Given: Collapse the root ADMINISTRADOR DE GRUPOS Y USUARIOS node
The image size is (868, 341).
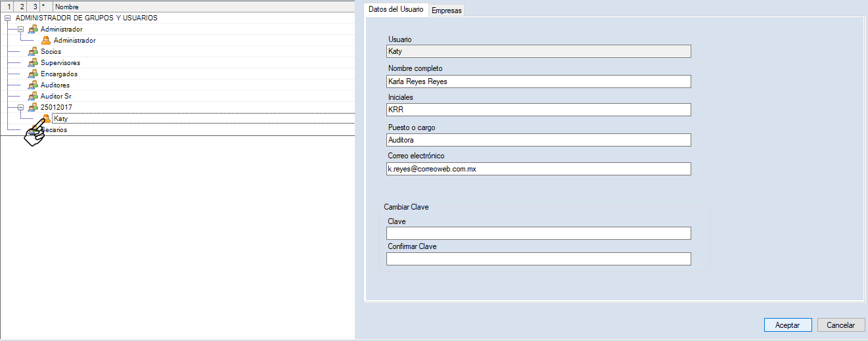Looking at the screenshot, I should pyautogui.click(x=7, y=18).
